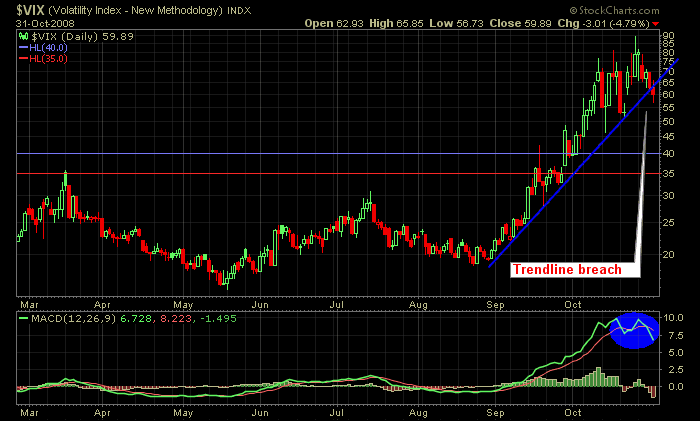Click Apr on the MACD panel date axis

coord(102,413)
